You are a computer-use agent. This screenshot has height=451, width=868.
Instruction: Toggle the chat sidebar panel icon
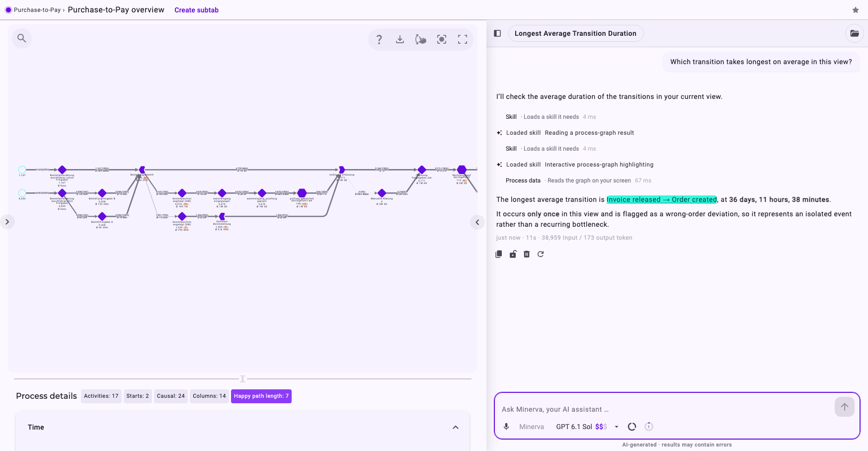tap(497, 33)
